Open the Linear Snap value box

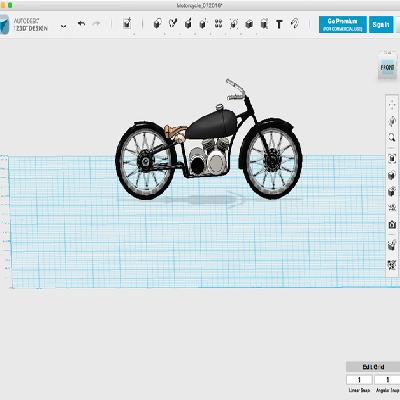tap(359, 380)
